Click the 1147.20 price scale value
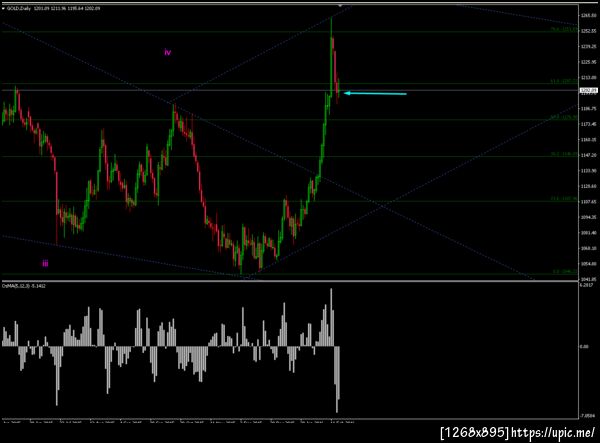The image size is (600, 443). (x=589, y=155)
